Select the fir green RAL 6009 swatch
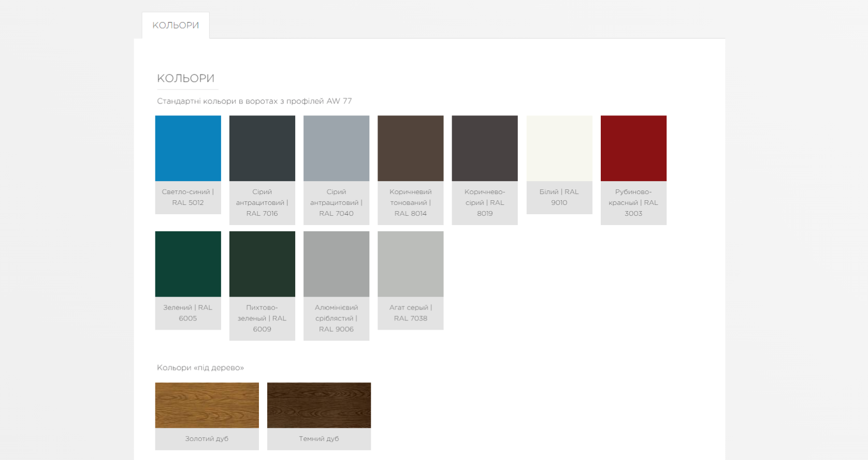 (x=262, y=264)
